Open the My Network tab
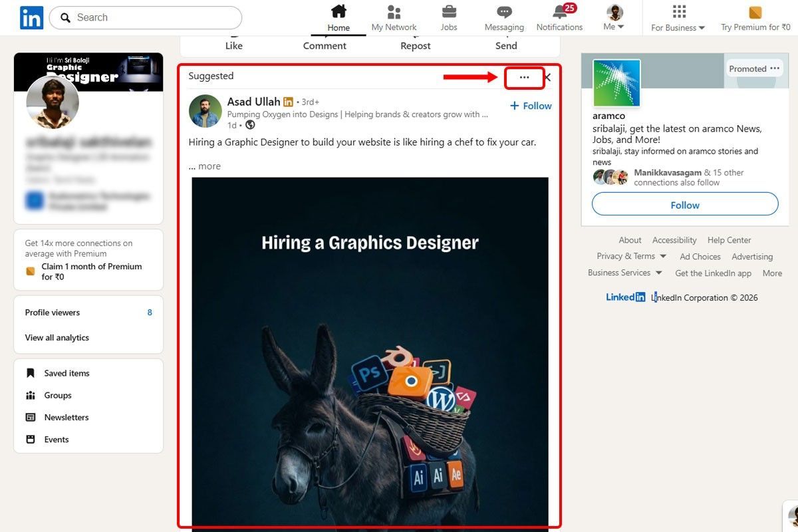The image size is (798, 532). (x=394, y=18)
